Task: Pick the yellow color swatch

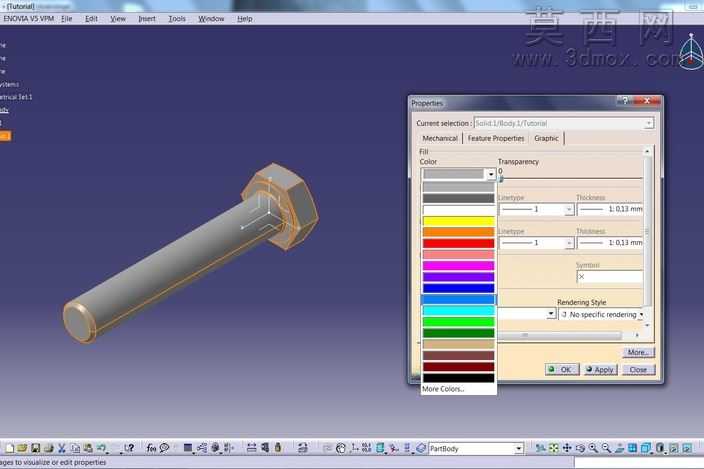Action: pos(458,221)
